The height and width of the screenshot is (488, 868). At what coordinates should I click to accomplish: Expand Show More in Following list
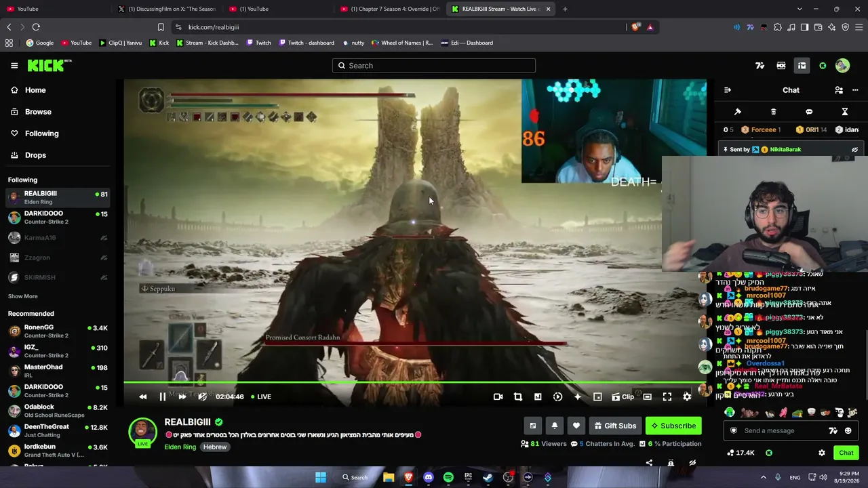click(23, 296)
